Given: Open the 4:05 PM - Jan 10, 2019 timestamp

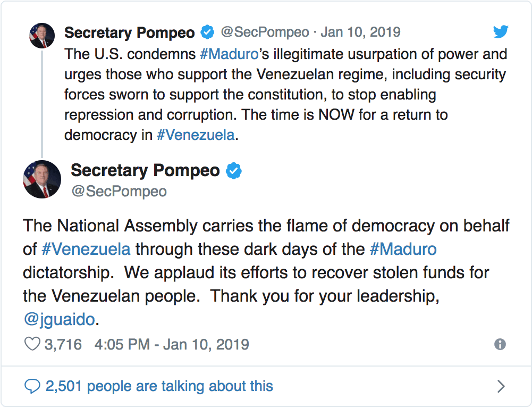Looking at the screenshot, I should click(x=172, y=344).
